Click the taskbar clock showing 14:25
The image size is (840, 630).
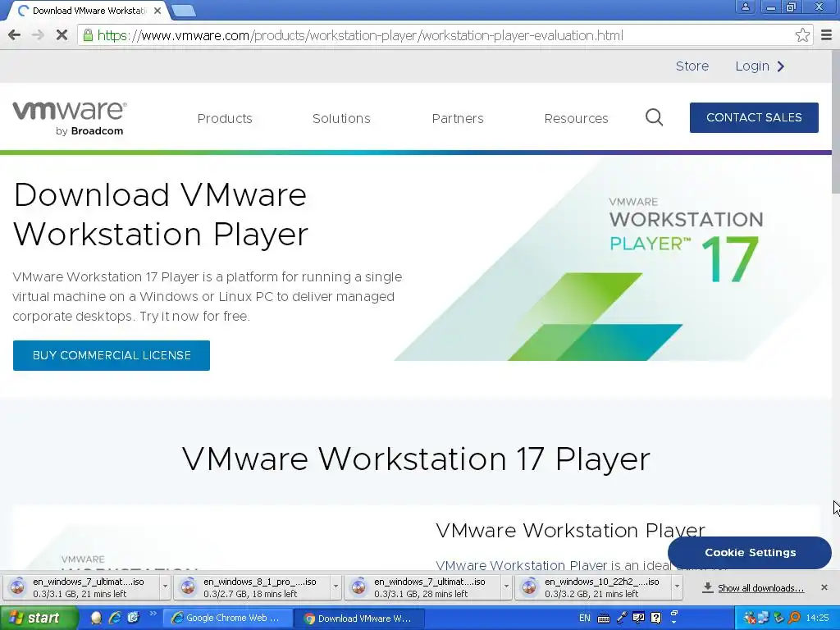[x=817, y=619]
